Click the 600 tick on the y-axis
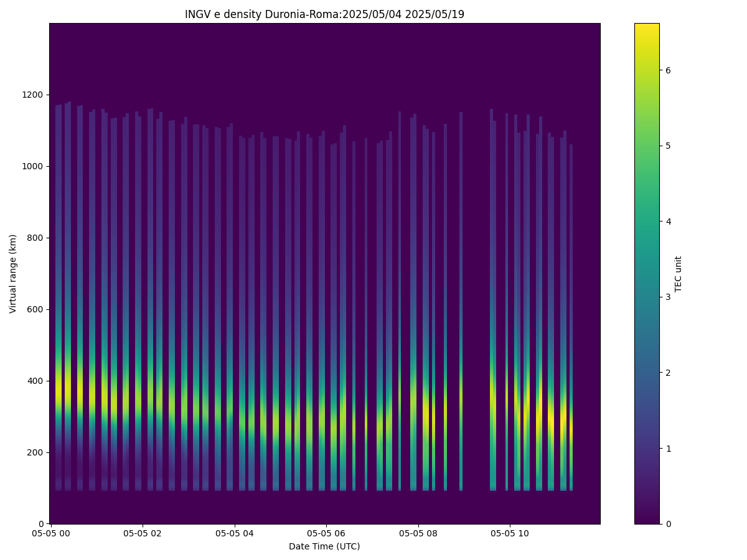This screenshot has height=560, width=747. (x=37, y=309)
